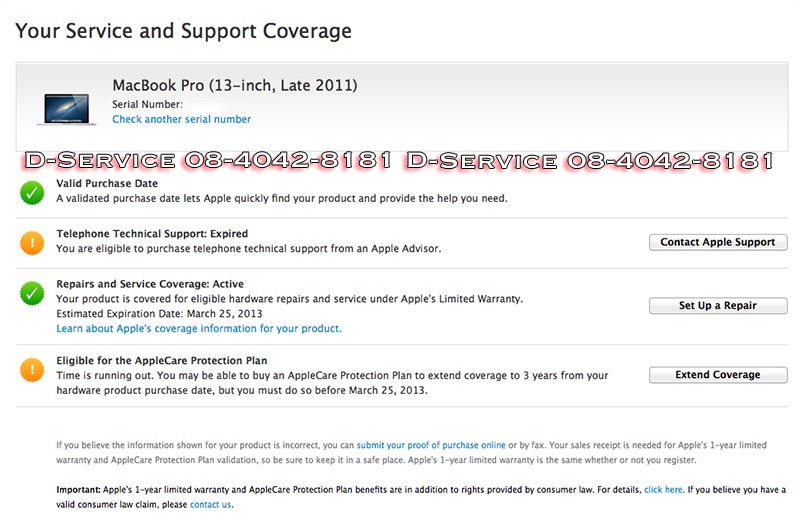Screen dimensions: 800x529
Task: Select the MacBook Pro (13-inch, Late 2011) title
Action: pyautogui.click(x=234, y=85)
